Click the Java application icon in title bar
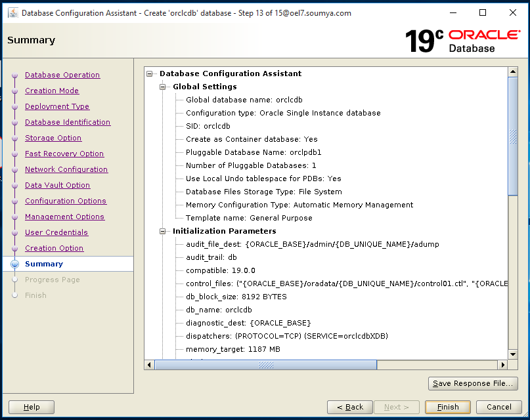Viewport: 530px width, 420px height. tap(13, 13)
